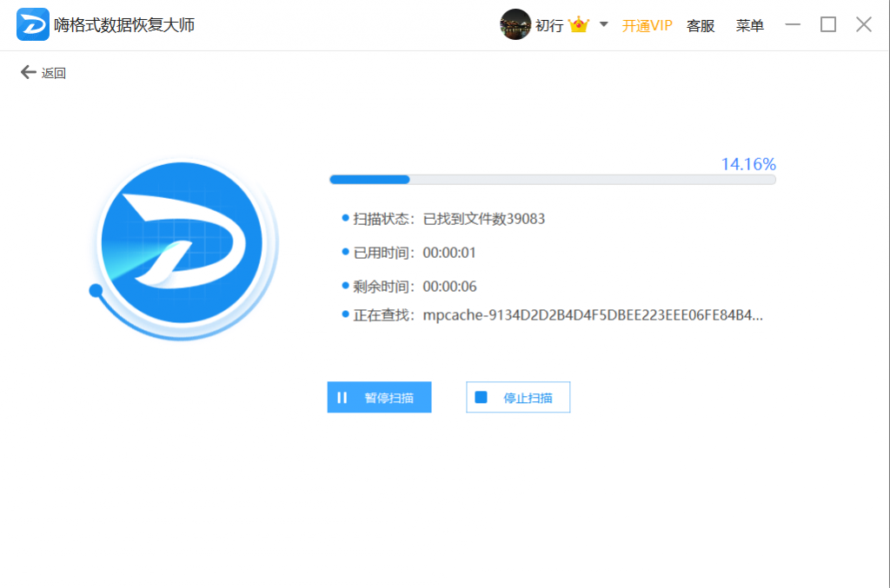
Task: Click remaining time 00:00:06
Action: coord(449,287)
